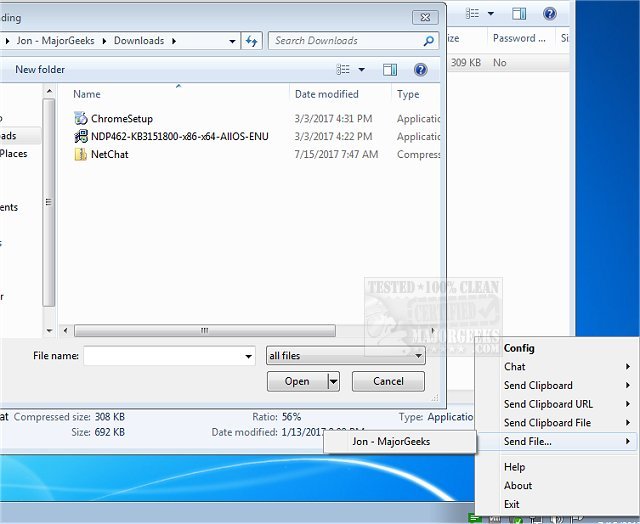Open views dropdown arrow in background window
The height and width of the screenshot is (524, 640).
pos(491,13)
